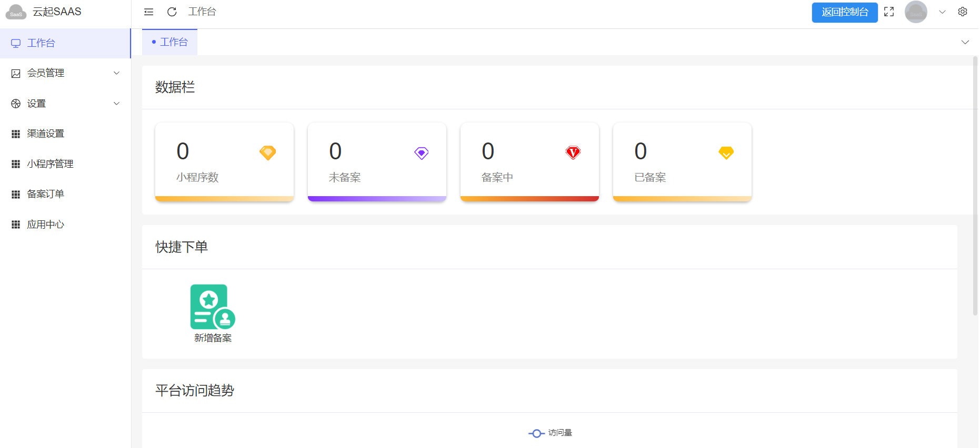Click the grid icon next to 备案订单
This screenshot has height=448, width=980.
pos(16,195)
